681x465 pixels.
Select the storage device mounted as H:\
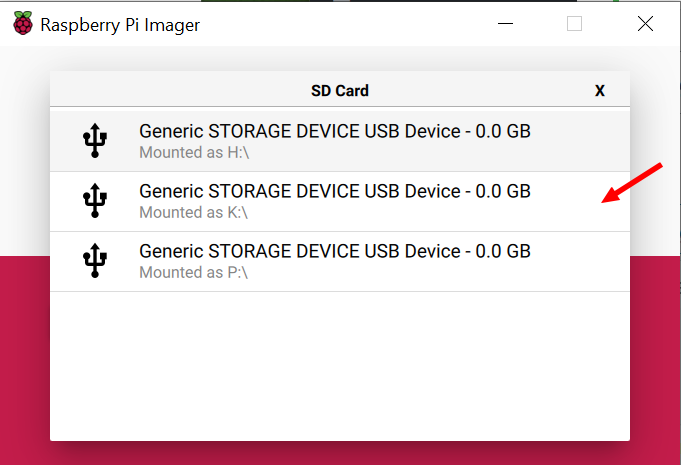pyautogui.click(x=340, y=141)
